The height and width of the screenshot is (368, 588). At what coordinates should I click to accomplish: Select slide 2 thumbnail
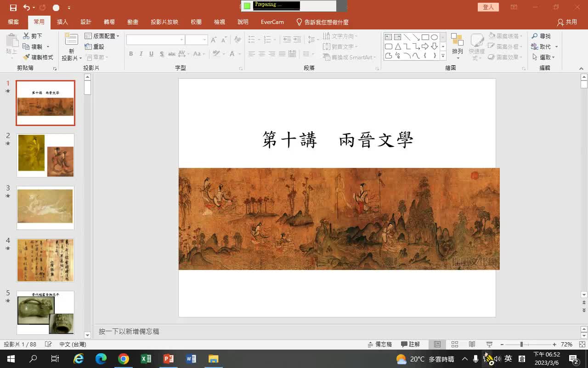tap(45, 155)
